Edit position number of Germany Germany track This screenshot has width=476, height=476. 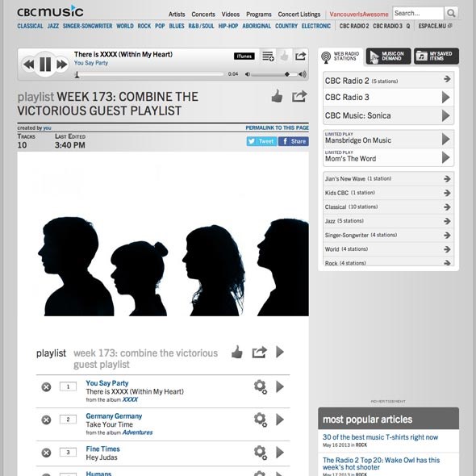click(x=68, y=420)
